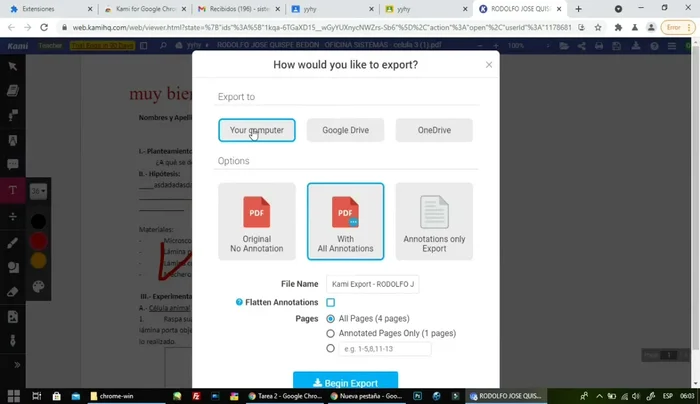This screenshot has height=404, width=700.
Task: Click the Trial Ends in 90 Days link
Action: [x=102, y=46]
